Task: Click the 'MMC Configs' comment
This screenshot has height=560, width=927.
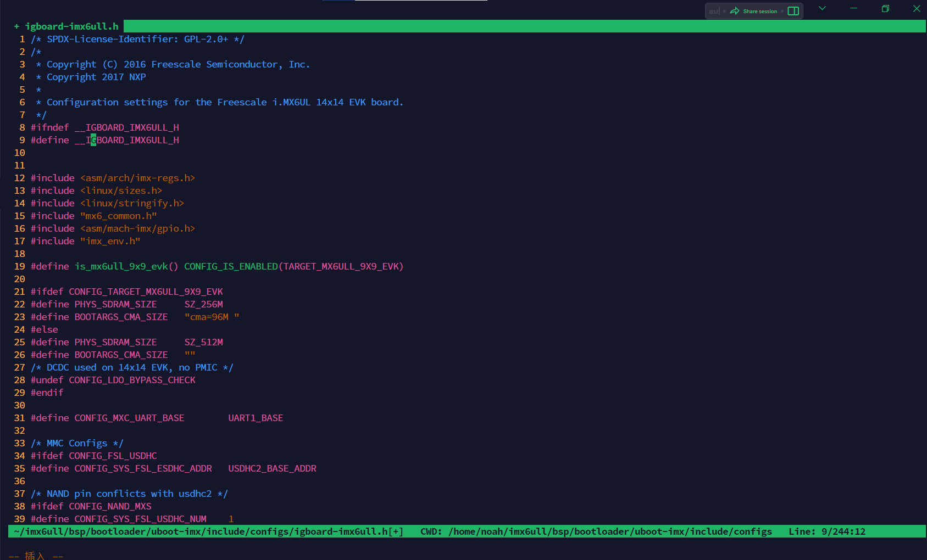Action: (77, 443)
